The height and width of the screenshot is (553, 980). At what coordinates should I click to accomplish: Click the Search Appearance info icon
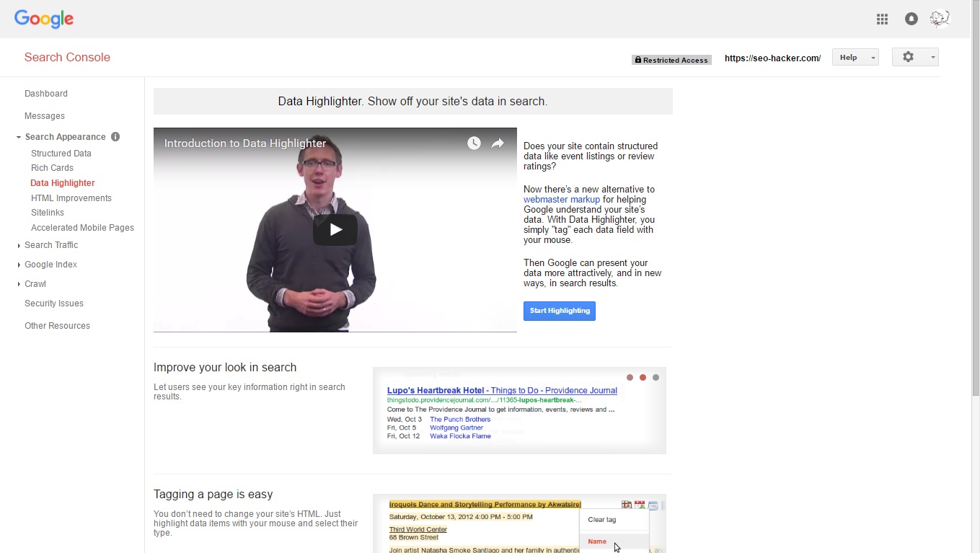coord(115,137)
